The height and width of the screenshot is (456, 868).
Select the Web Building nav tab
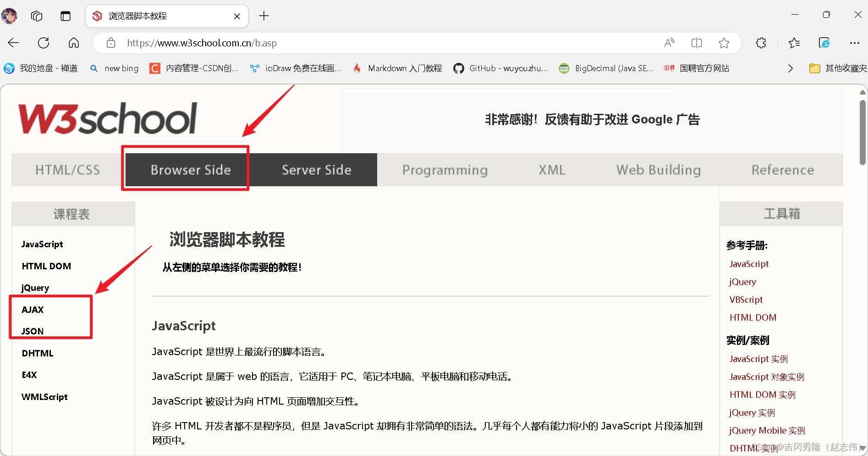click(x=659, y=170)
